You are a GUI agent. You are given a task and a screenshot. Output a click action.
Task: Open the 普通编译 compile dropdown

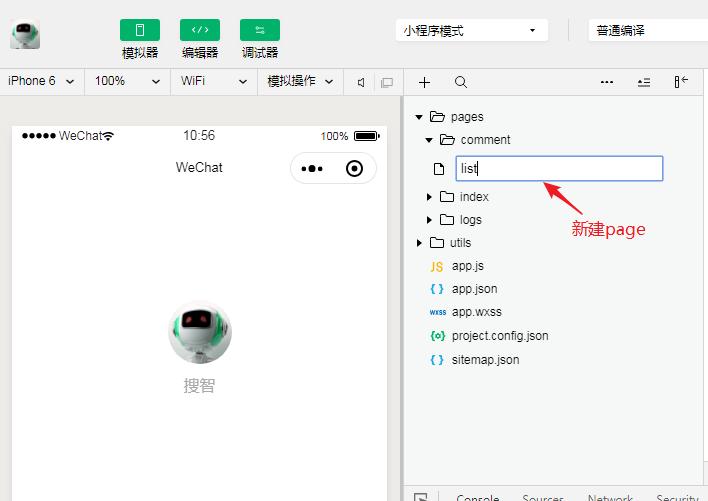648,31
